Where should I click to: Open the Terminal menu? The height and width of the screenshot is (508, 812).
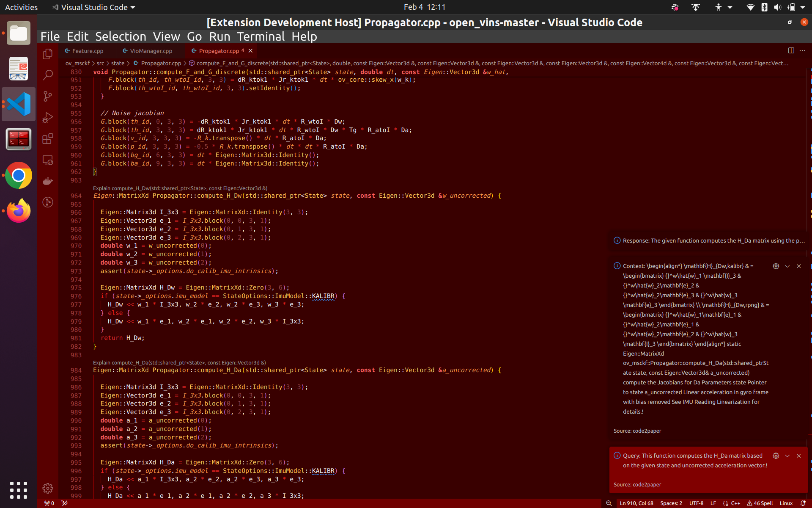click(x=261, y=37)
